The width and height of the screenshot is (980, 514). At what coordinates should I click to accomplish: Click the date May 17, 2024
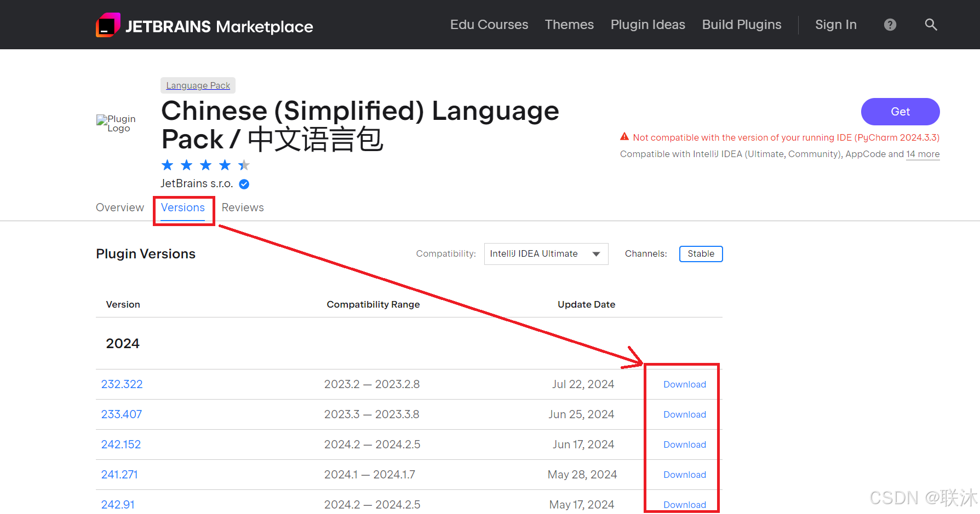tap(582, 505)
